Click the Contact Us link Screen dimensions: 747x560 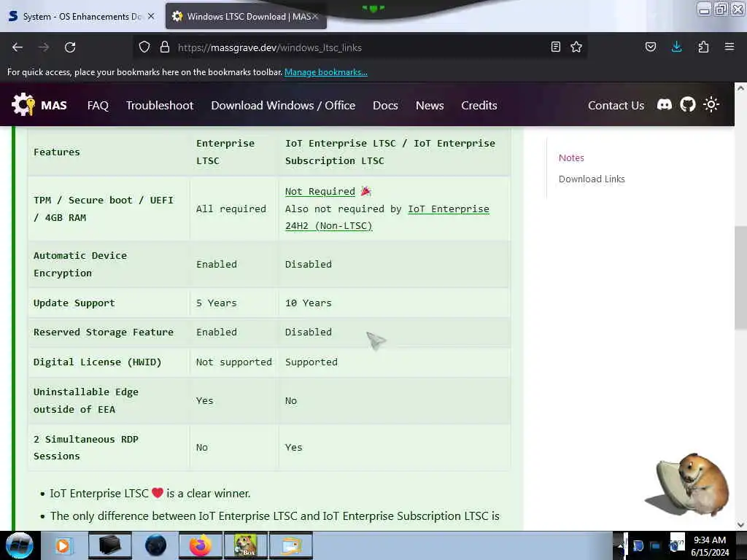coord(616,105)
